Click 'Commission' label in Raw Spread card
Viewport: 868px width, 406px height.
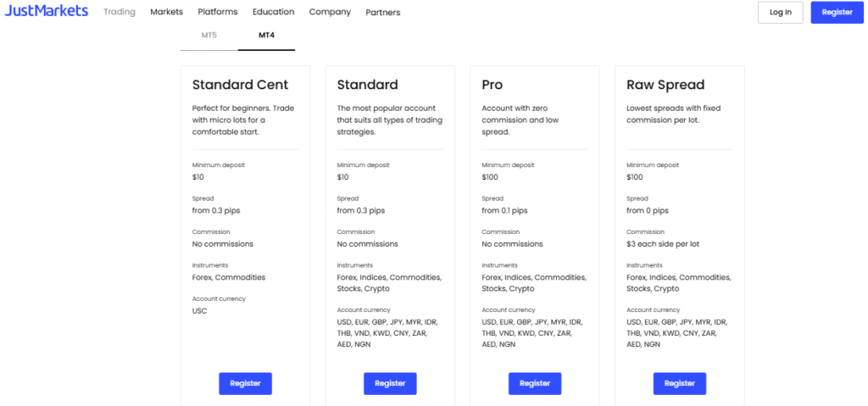(645, 231)
